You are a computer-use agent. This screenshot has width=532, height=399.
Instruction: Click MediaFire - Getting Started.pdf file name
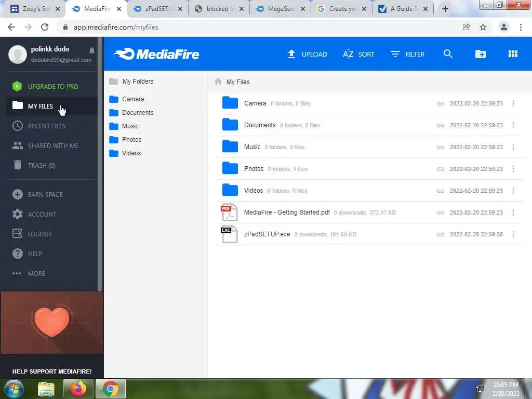tap(287, 212)
